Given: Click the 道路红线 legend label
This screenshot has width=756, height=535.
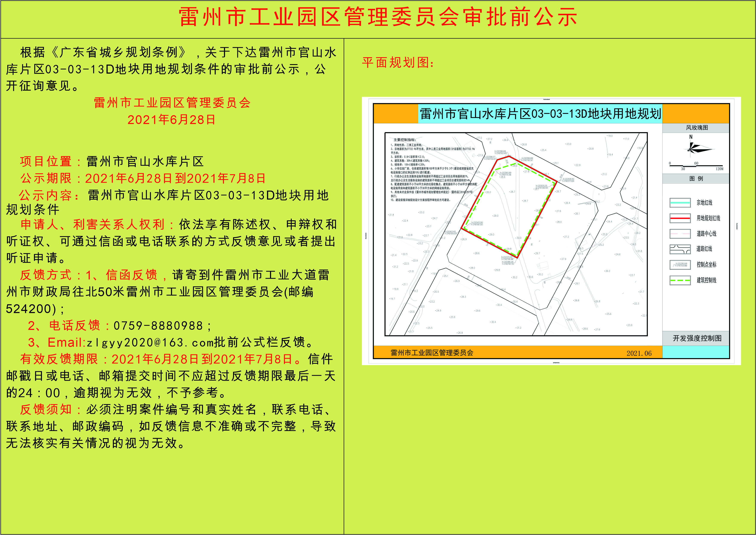Looking at the screenshot, I should pos(704,249).
